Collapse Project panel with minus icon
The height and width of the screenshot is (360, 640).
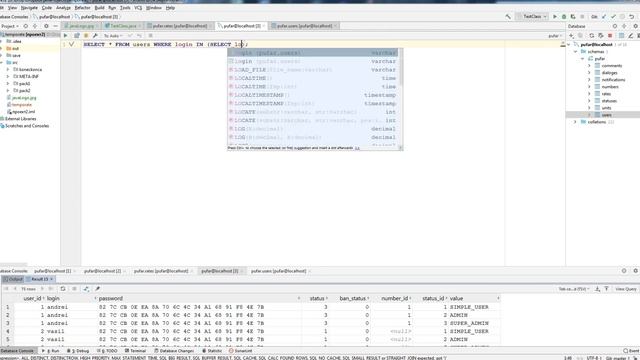(x=56, y=26)
